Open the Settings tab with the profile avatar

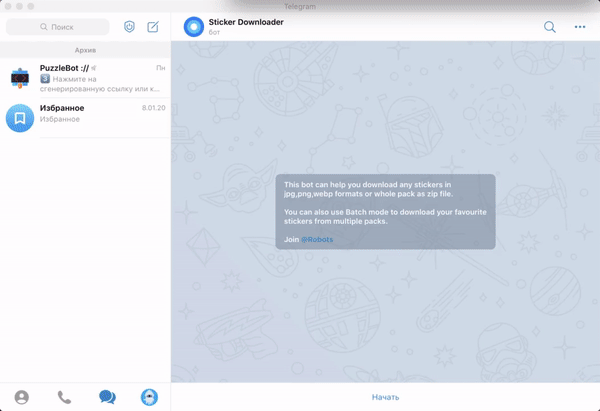149,397
